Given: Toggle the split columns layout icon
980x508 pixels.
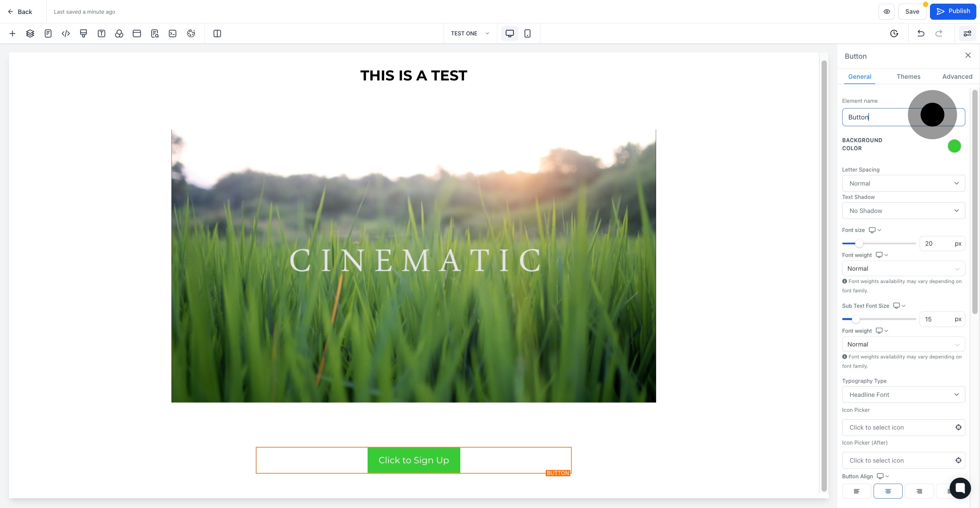Looking at the screenshot, I should point(217,33).
